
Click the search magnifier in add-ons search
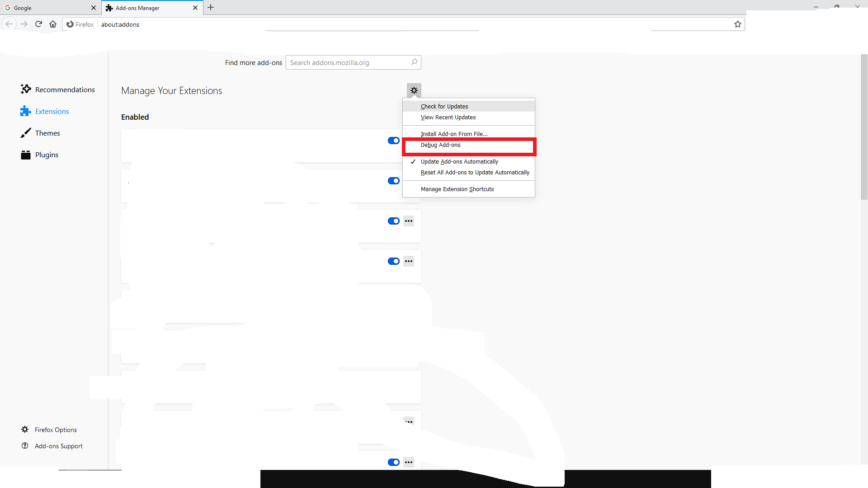(x=414, y=62)
